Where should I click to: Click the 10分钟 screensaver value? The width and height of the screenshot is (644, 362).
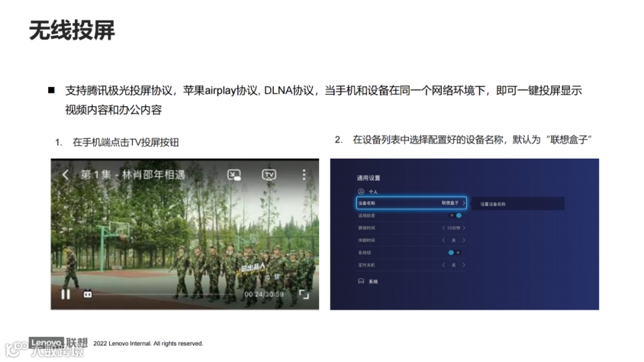(453, 228)
